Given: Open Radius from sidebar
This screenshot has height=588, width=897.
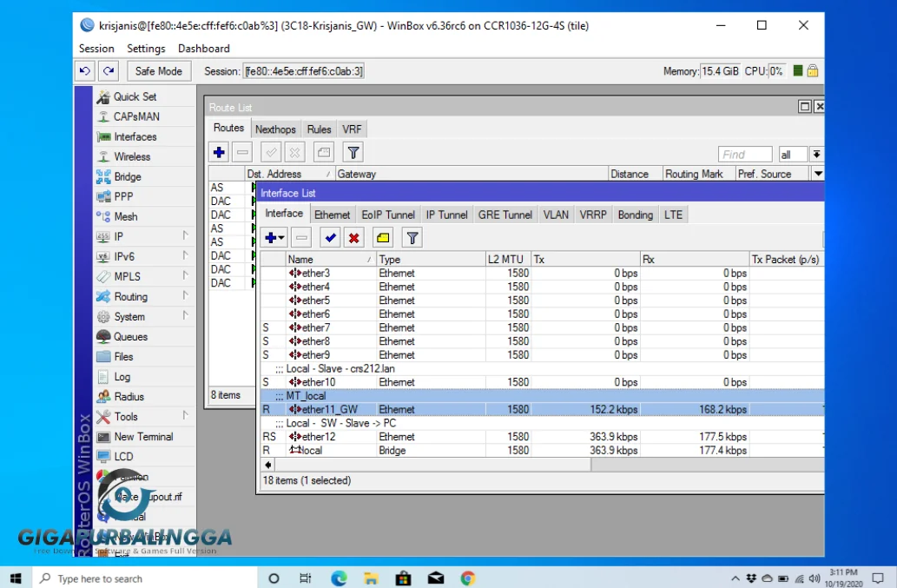Looking at the screenshot, I should (129, 397).
